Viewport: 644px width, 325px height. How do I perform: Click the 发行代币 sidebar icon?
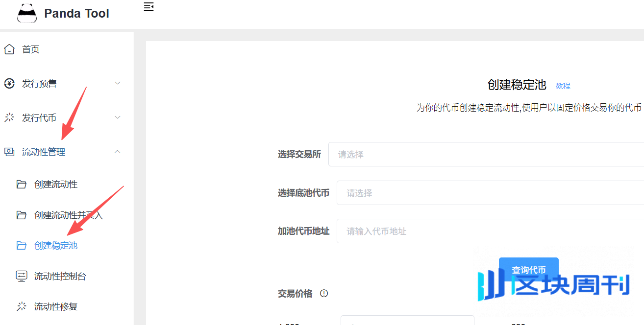pyautogui.click(x=9, y=117)
